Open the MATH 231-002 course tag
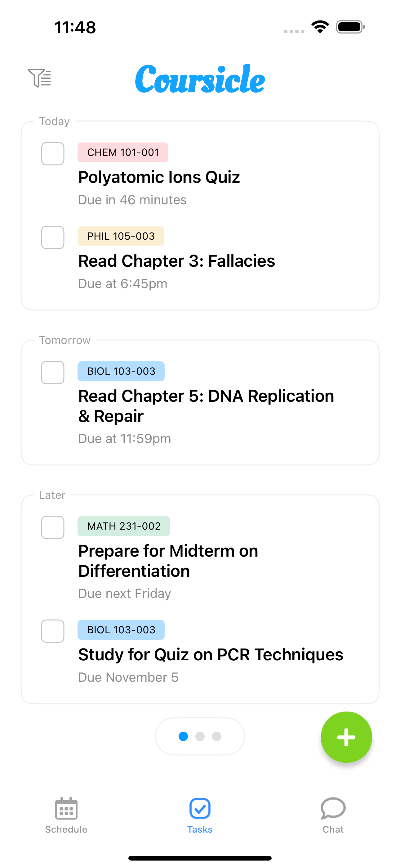400x868 pixels. pos(124,526)
